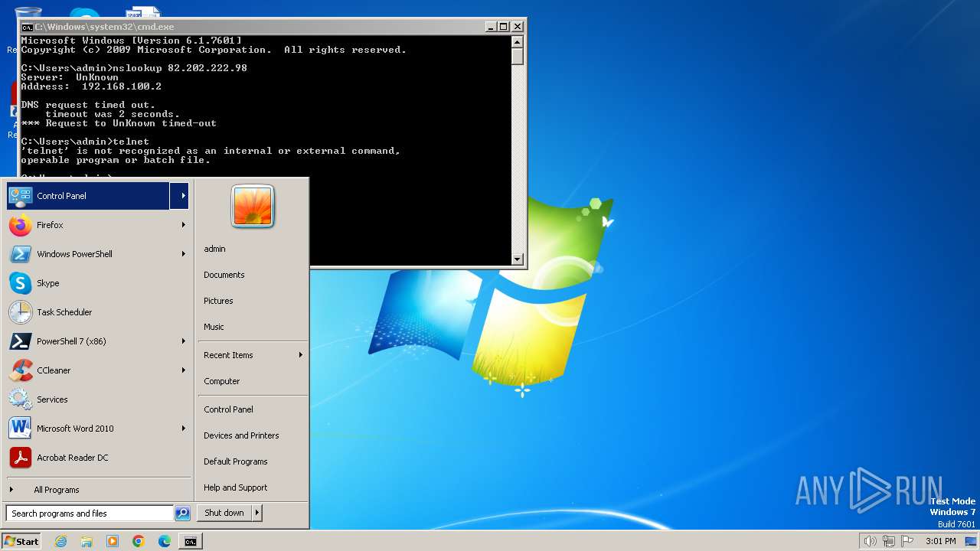This screenshot has height=551, width=980.
Task: Click cmd window scroll up arrow
Action: click(518, 42)
